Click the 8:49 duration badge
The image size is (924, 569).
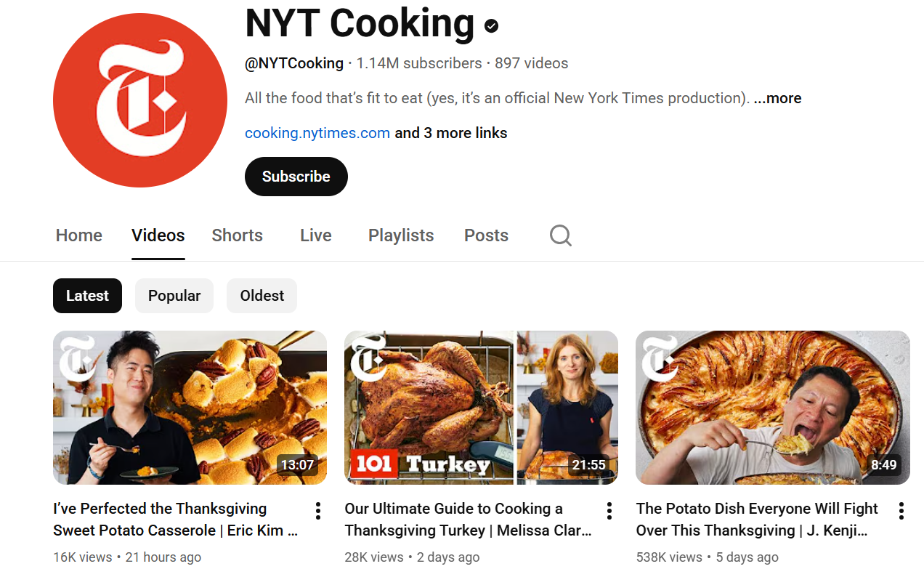coord(883,465)
